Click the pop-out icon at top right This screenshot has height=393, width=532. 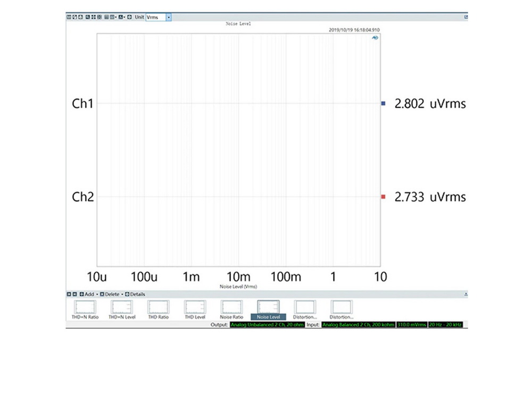pyautogui.click(x=465, y=17)
